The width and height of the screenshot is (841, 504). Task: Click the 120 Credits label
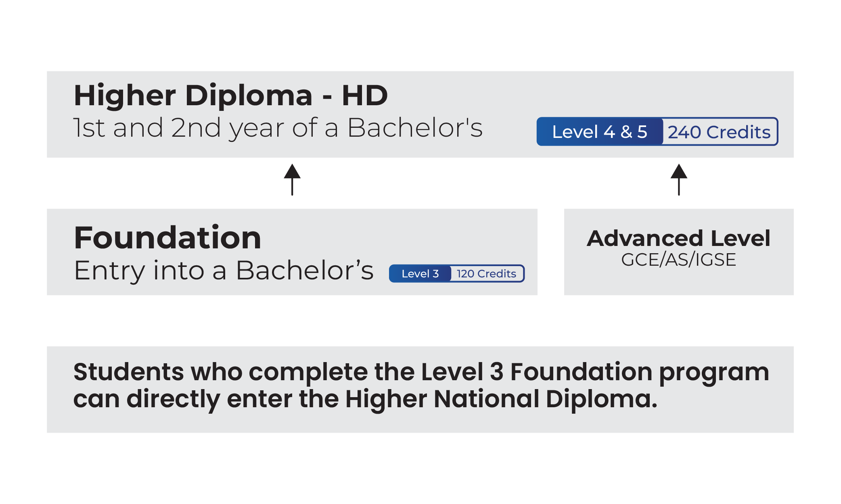[x=486, y=274]
